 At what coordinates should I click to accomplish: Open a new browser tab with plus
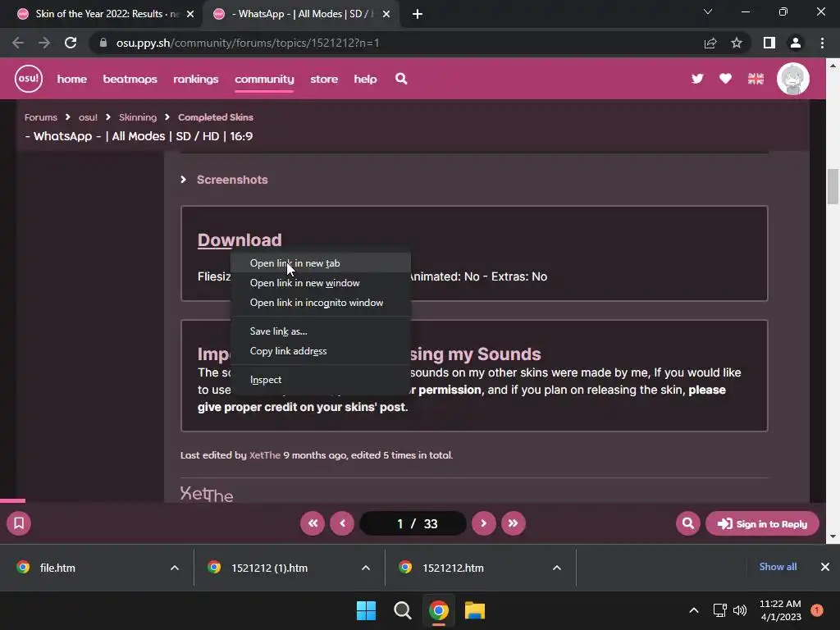[x=418, y=14]
